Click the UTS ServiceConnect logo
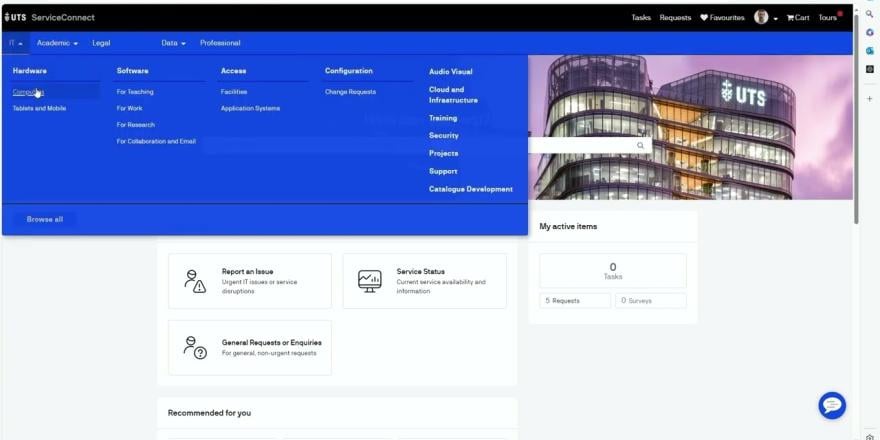 tap(49, 17)
